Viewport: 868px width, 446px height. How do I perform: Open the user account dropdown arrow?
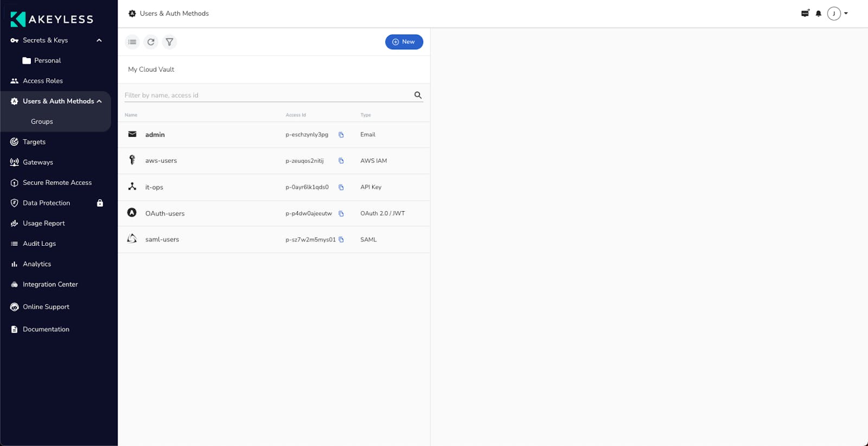pos(846,14)
